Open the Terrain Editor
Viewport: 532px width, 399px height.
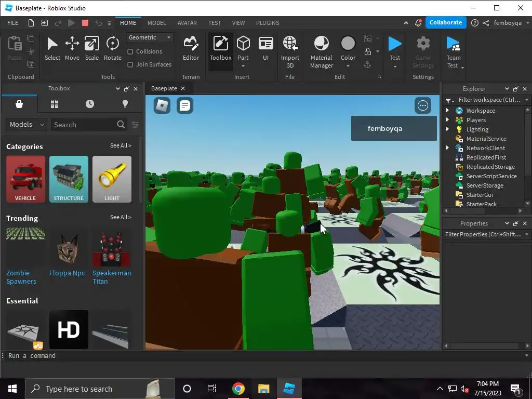(x=191, y=49)
